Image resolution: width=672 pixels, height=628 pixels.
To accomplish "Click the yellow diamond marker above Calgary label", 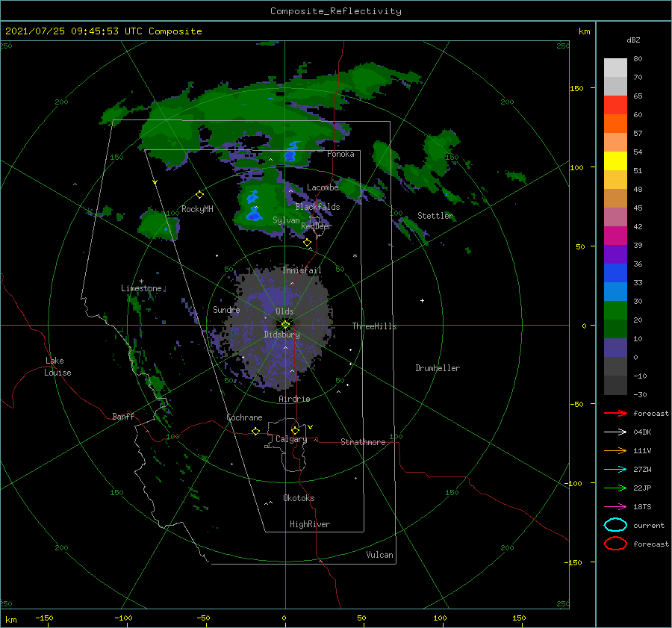I will tap(295, 430).
